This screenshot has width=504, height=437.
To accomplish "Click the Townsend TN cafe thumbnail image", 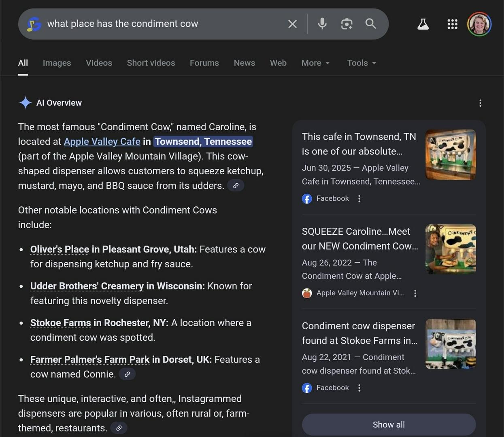I will click(x=450, y=155).
